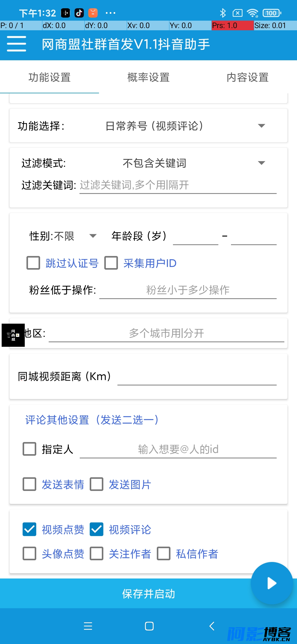The height and width of the screenshot is (644, 297).
Task: Tick the 发送图片 checkbox
Action: pos(97,484)
